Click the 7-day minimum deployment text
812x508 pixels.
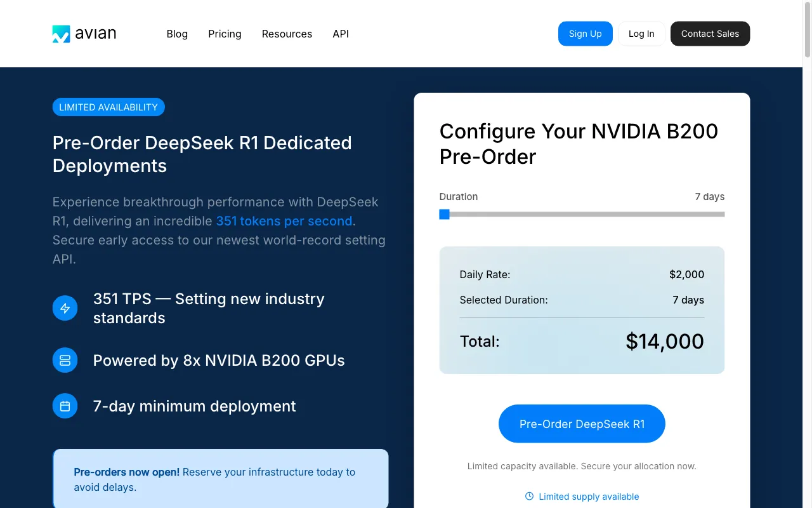pyautogui.click(x=195, y=406)
